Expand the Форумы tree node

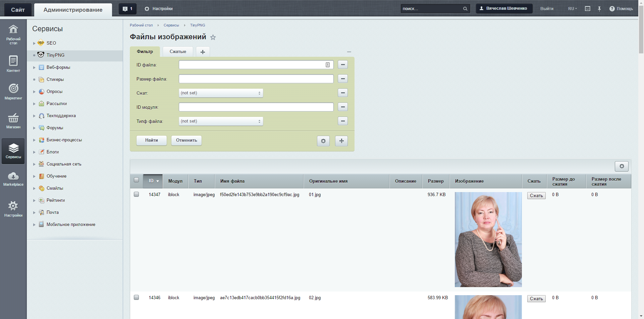[x=34, y=128]
